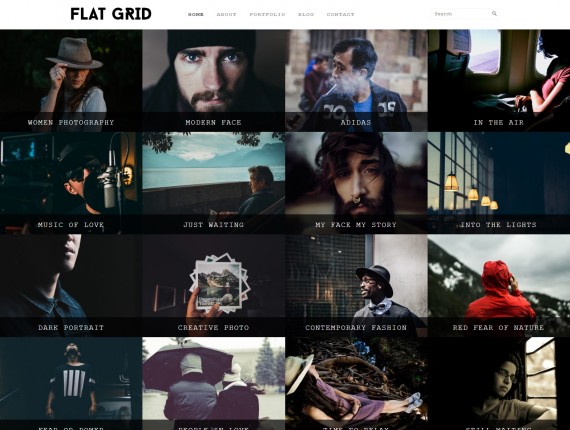Open the Home menu item
This screenshot has width=570, height=430.
(196, 15)
